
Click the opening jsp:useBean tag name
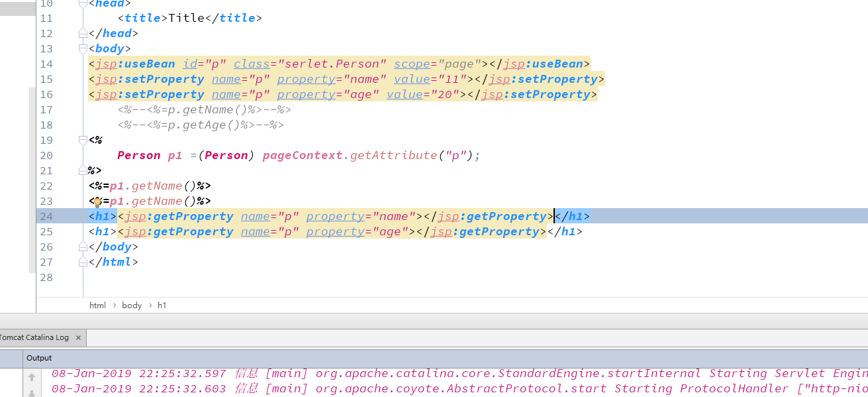pos(135,64)
